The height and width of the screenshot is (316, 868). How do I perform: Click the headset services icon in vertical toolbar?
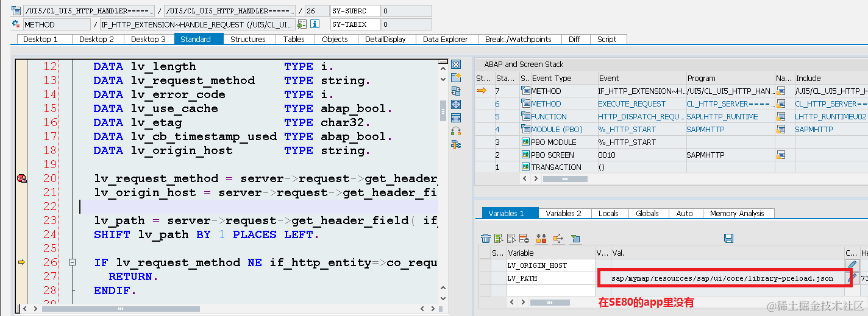[x=455, y=131]
